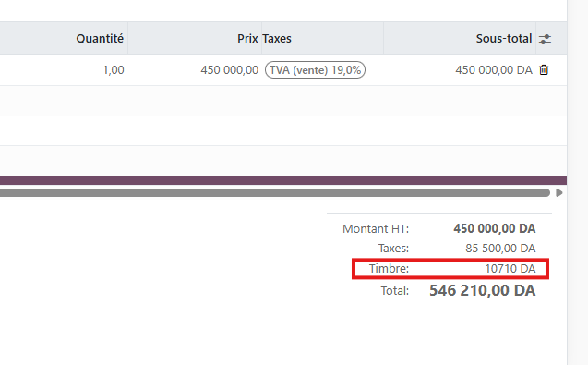Delete the order line with trash icon
This screenshot has height=365, width=588.
click(544, 70)
